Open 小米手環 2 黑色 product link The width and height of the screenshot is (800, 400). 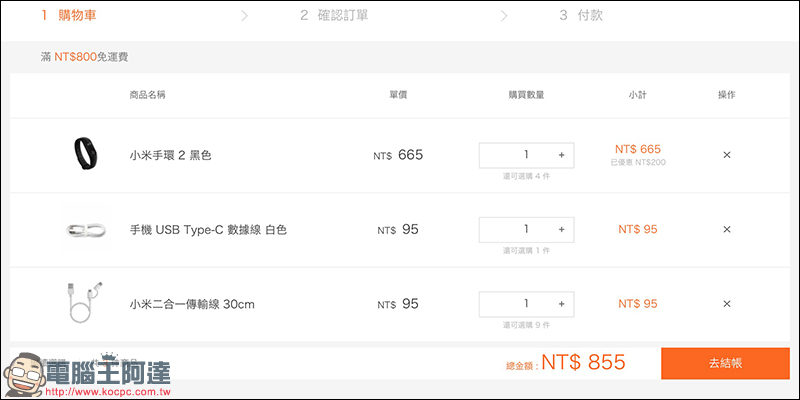(170, 155)
